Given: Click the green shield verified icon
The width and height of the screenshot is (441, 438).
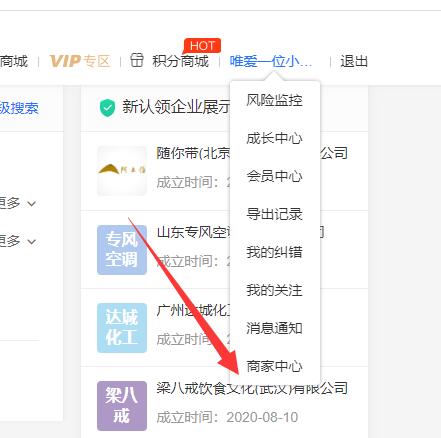Looking at the screenshot, I should [x=107, y=108].
